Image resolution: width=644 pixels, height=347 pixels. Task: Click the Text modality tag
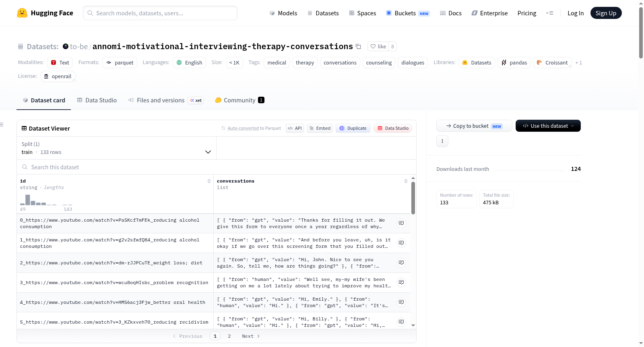60,62
